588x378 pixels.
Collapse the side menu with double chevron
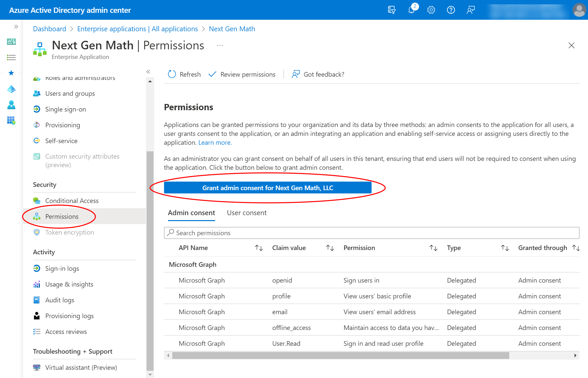[148, 71]
